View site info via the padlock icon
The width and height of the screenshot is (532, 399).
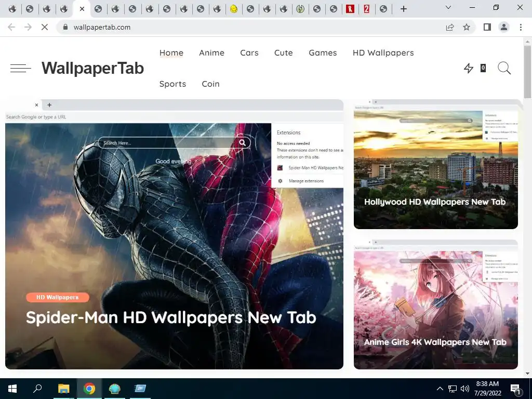(65, 27)
